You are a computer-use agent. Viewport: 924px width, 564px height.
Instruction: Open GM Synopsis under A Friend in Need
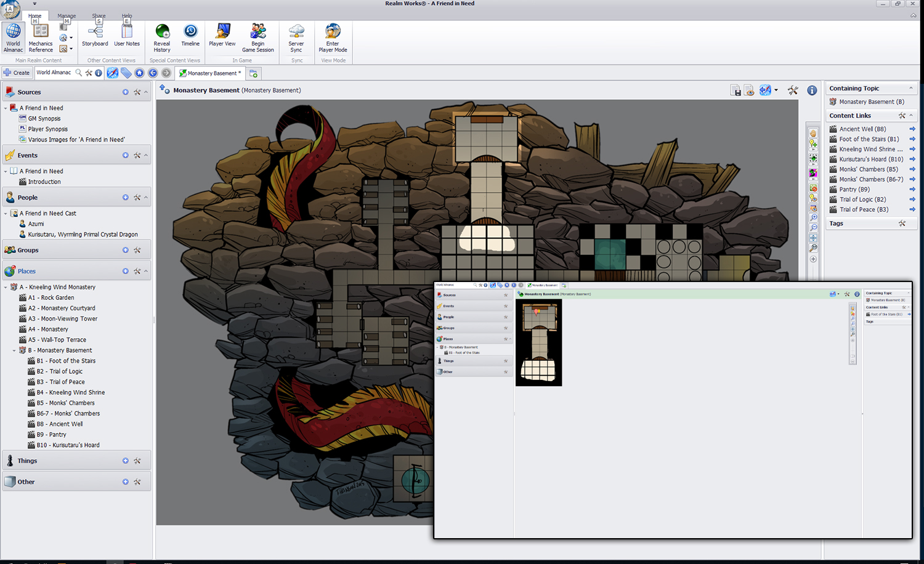click(x=44, y=119)
